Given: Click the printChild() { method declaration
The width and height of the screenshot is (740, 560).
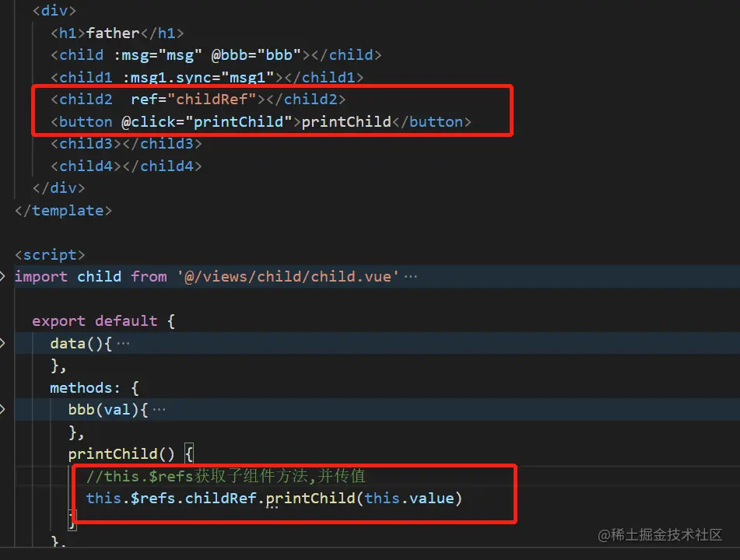Looking at the screenshot, I should [131, 454].
